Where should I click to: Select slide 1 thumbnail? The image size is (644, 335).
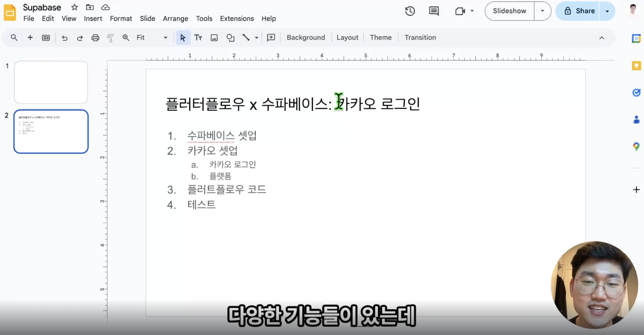point(51,82)
